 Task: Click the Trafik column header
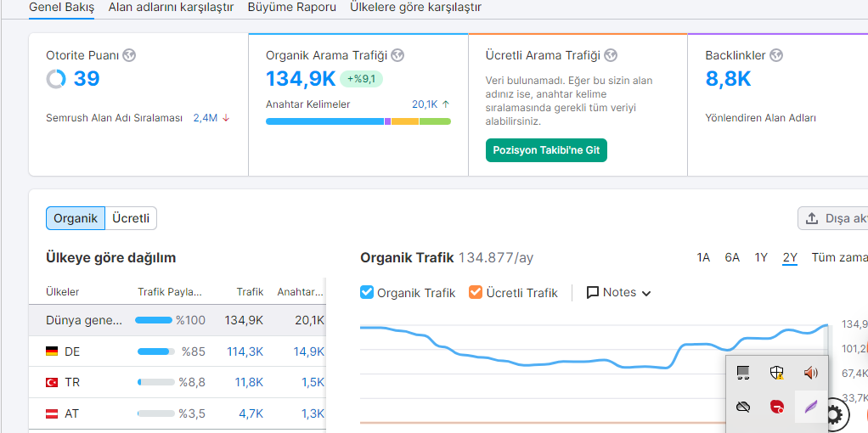(x=251, y=292)
